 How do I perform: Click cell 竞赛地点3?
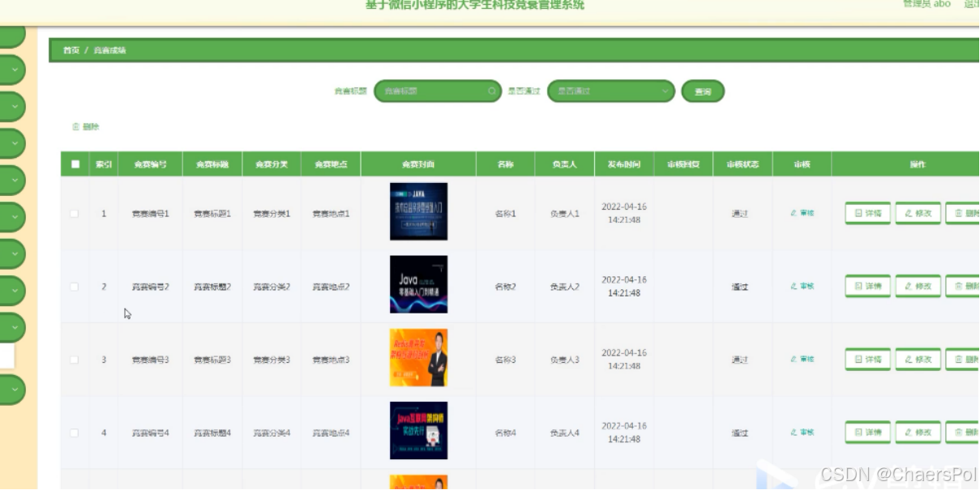click(x=331, y=360)
